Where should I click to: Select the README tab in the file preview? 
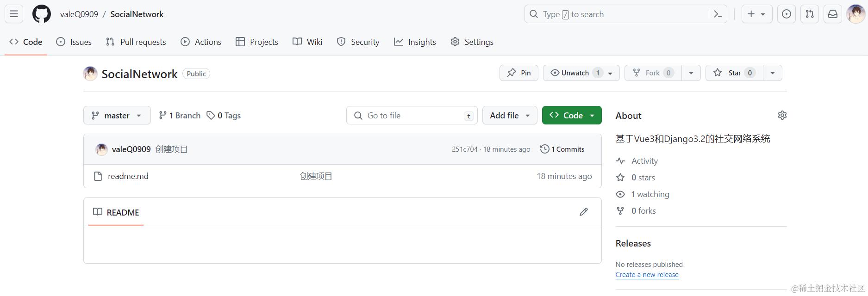pyautogui.click(x=116, y=212)
